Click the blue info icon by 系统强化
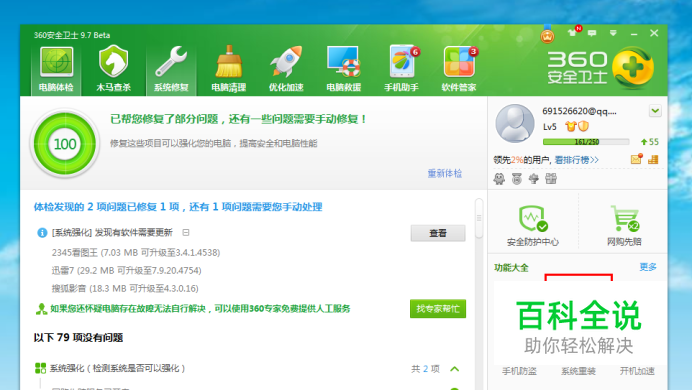Image resolution: width=692 pixels, height=390 pixels. point(42,232)
